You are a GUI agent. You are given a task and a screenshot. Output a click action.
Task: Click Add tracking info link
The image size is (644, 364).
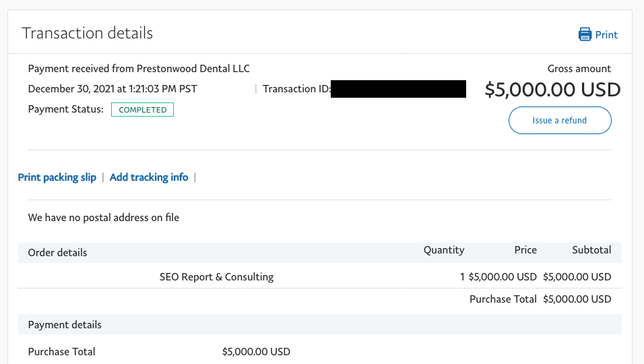click(149, 177)
